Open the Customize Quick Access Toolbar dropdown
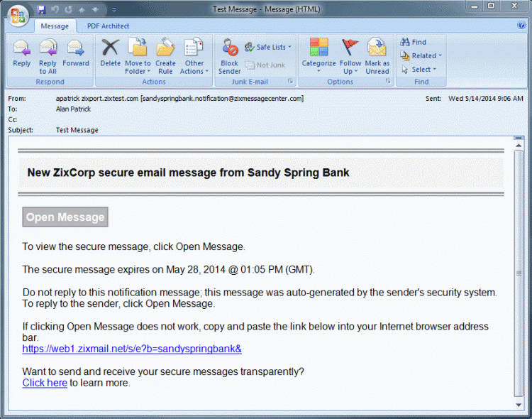Viewport: 532px width, 419px height. pyautogui.click(x=114, y=10)
